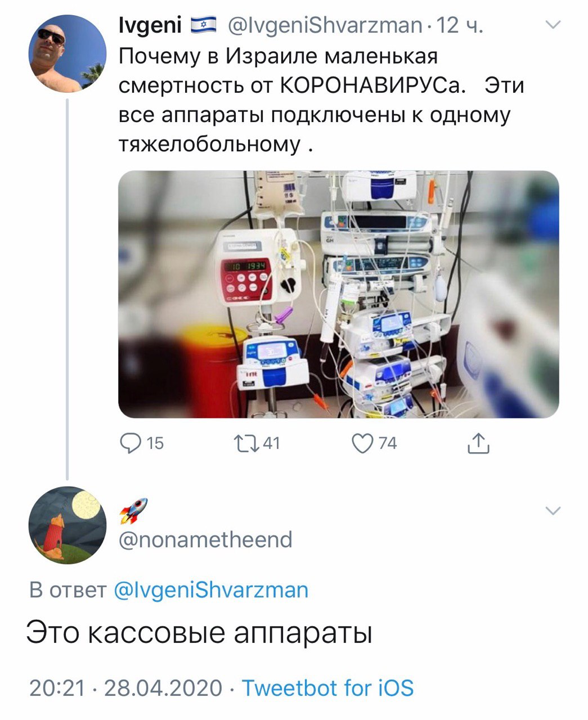Select the reply text Это кассовые аппараты
Image resolution: width=588 pixels, height=720 pixels.
pos(200,633)
